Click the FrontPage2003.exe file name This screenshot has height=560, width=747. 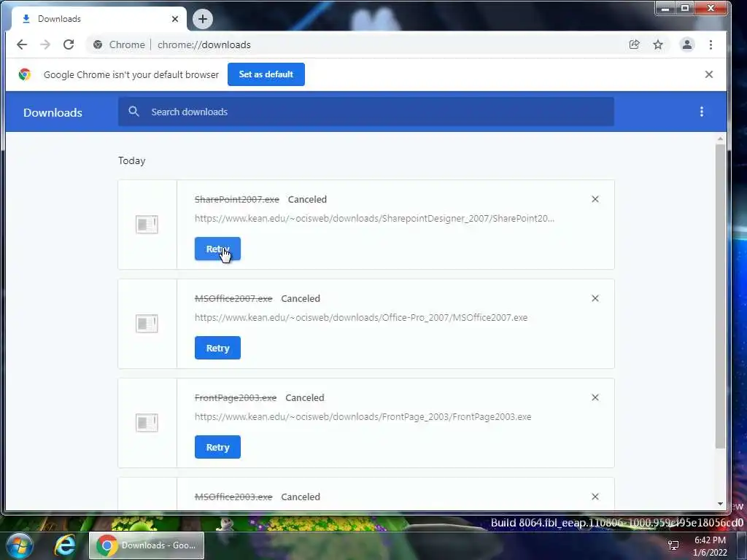tap(236, 397)
